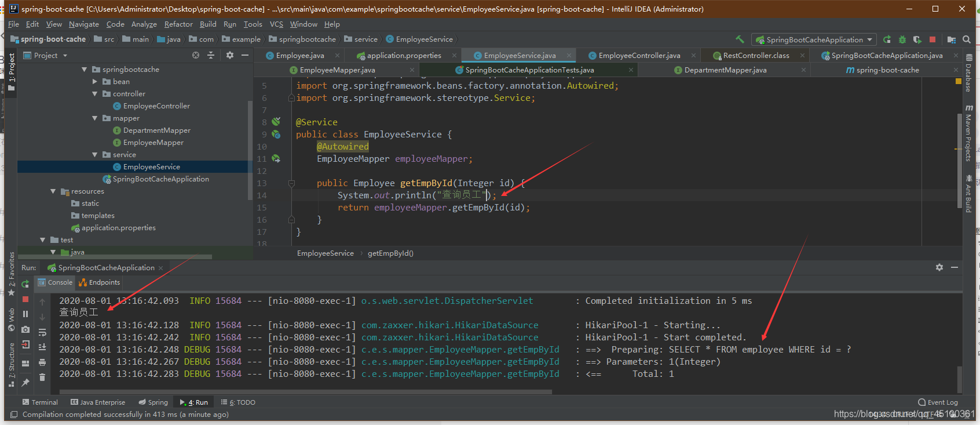Toggle the Web tool window
The width and height of the screenshot is (980, 425).
point(12,319)
